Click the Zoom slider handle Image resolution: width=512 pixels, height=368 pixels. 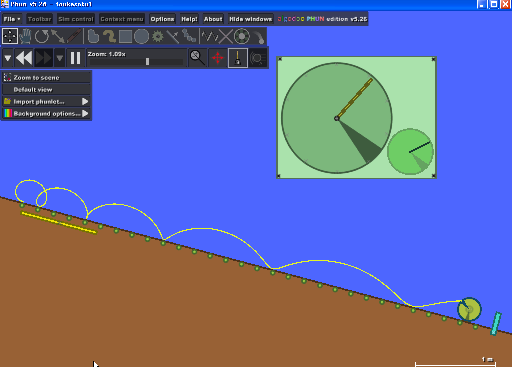(147, 61)
